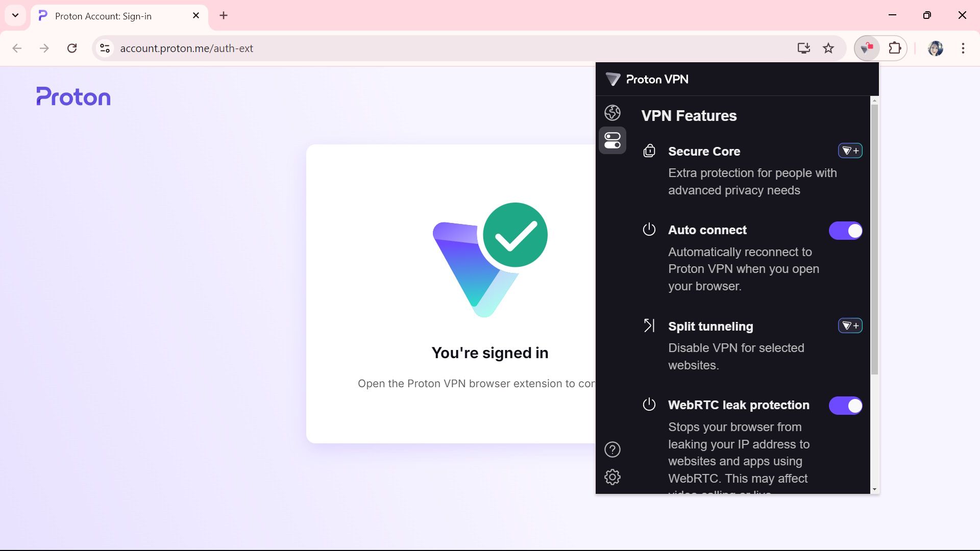
Task: Open the Chrome profile avatar
Action: tap(936, 48)
